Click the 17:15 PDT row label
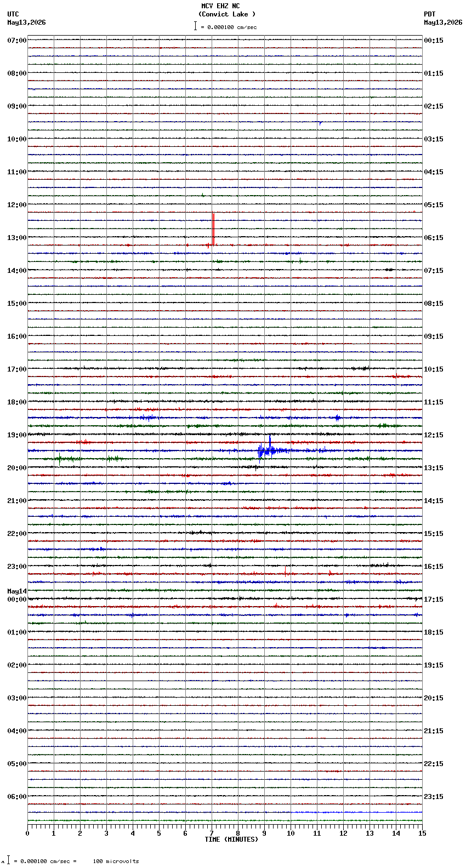 [434, 599]
